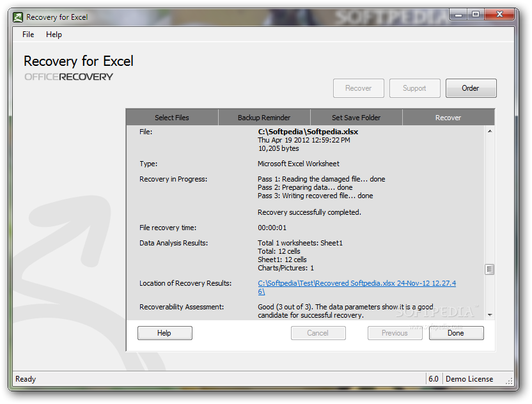
Task: Click the Order button
Action: coord(471,88)
